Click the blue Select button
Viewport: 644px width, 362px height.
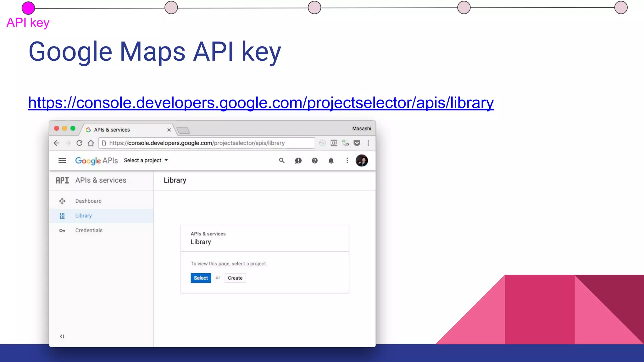pyautogui.click(x=201, y=278)
